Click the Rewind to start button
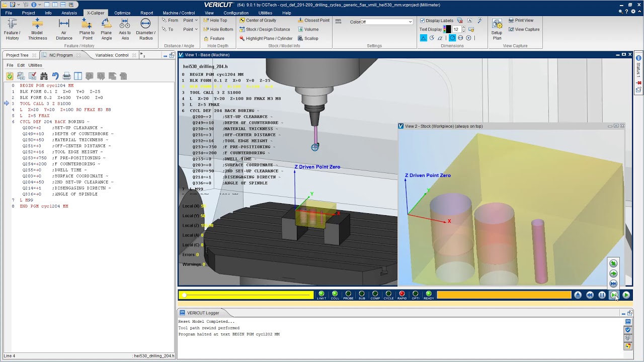 (590, 295)
